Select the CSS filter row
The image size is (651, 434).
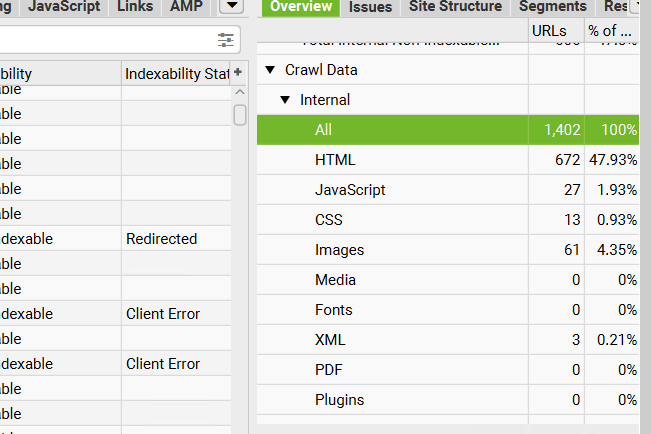pyautogui.click(x=448, y=220)
